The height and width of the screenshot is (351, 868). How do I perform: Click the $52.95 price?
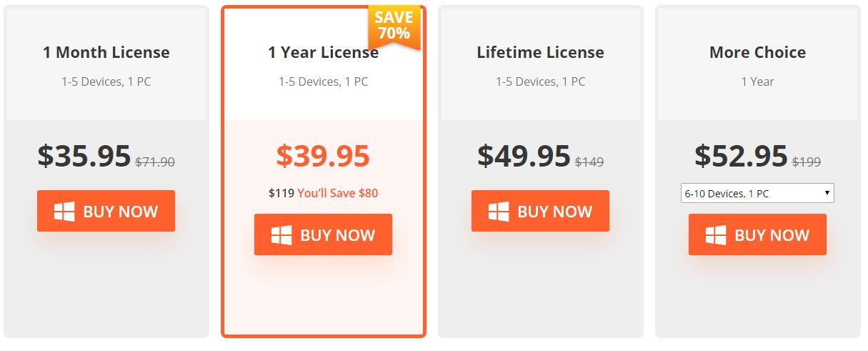click(741, 156)
